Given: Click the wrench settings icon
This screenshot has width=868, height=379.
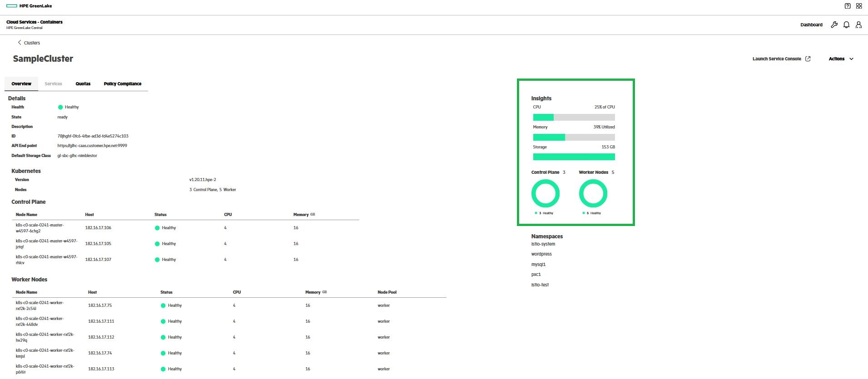Looking at the screenshot, I should pos(834,25).
